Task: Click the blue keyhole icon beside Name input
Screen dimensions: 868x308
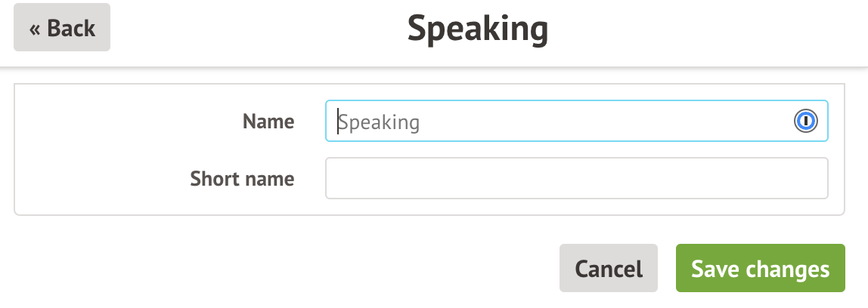Action: (x=807, y=121)
